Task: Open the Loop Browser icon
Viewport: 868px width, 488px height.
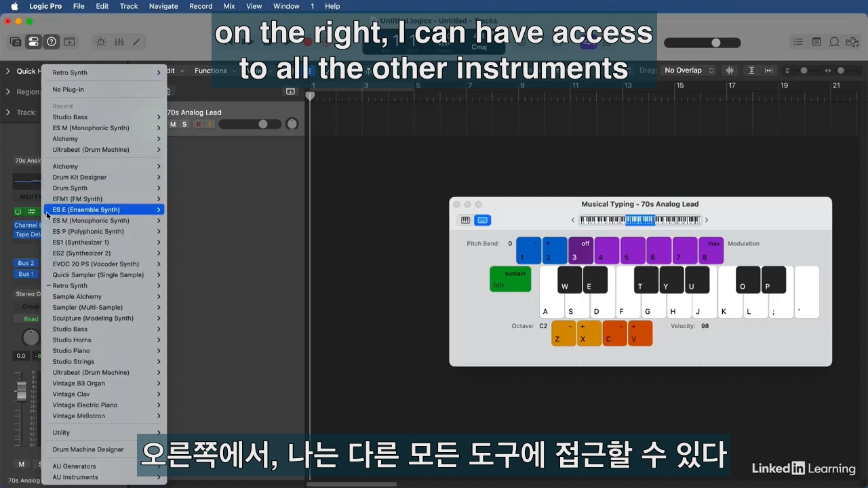Action: [x=834, y=42]
